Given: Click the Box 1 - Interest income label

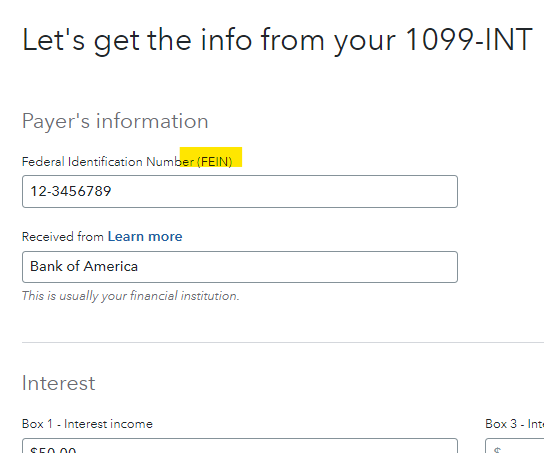Looking at the screenshot, I should [87, 424].
